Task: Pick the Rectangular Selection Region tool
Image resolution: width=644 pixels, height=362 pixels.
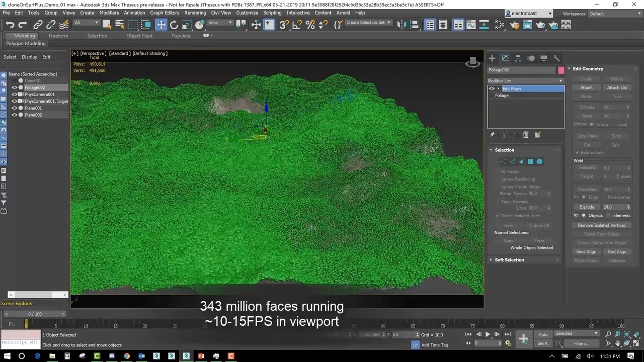Action: (x=133, y=24)
